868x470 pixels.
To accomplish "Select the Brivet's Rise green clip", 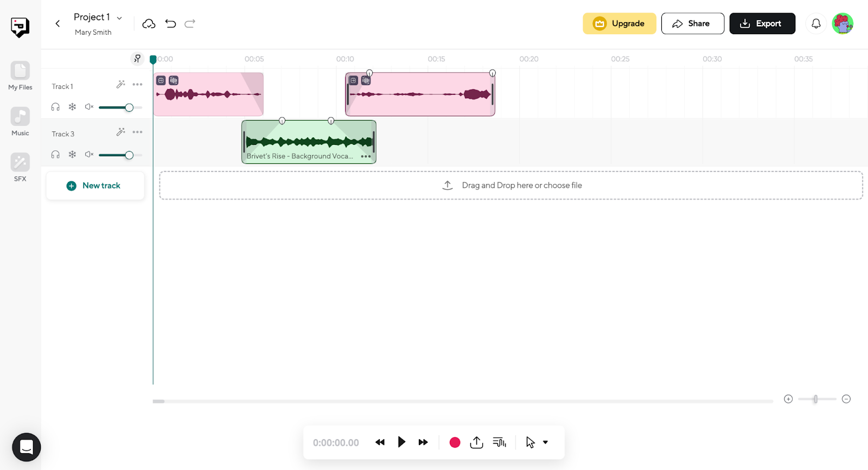I will pos(309,142).
